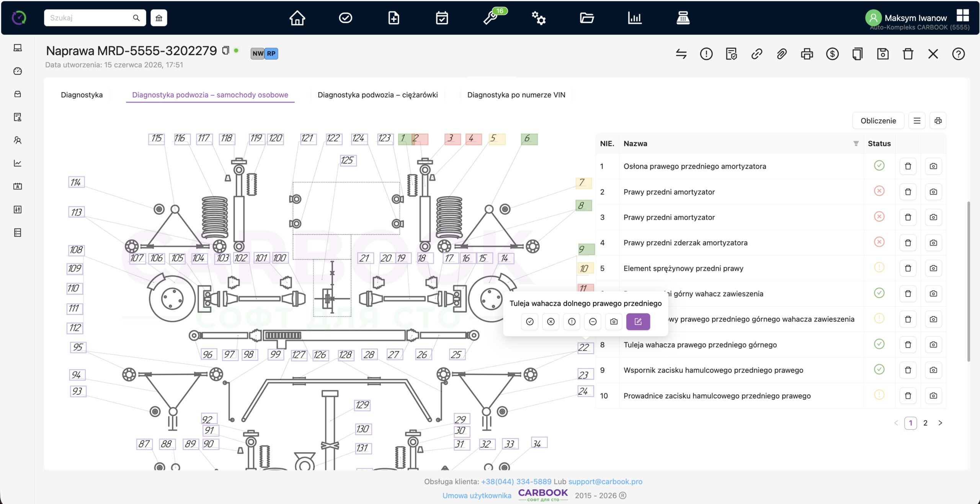Set popup part status to warning exclamation

tap(572, 322)
